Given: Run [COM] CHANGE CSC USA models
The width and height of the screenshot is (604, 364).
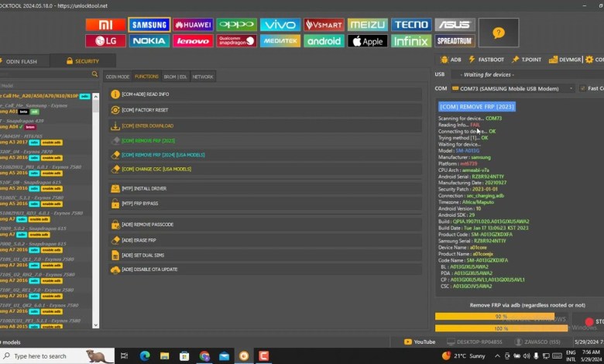Looking at the screenshot, I should click(265, 169).
